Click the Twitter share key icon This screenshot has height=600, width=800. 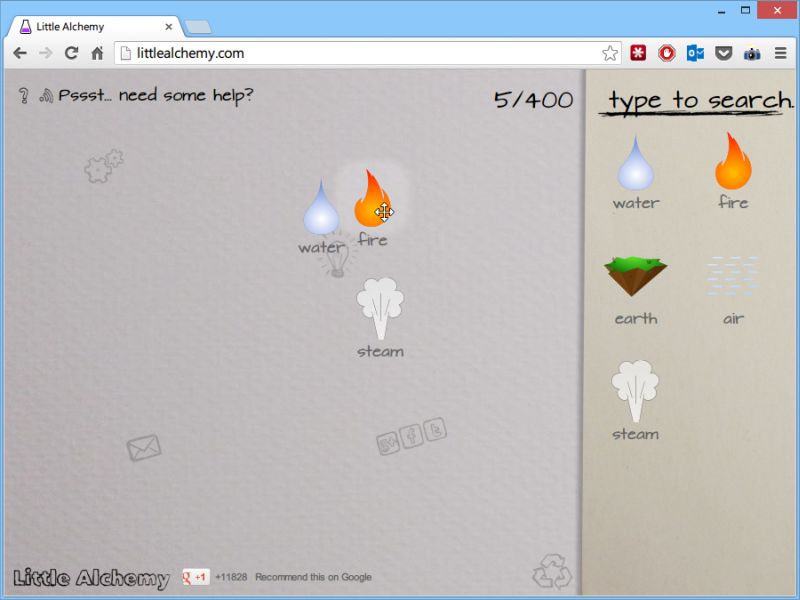click(x=435, y=430)
